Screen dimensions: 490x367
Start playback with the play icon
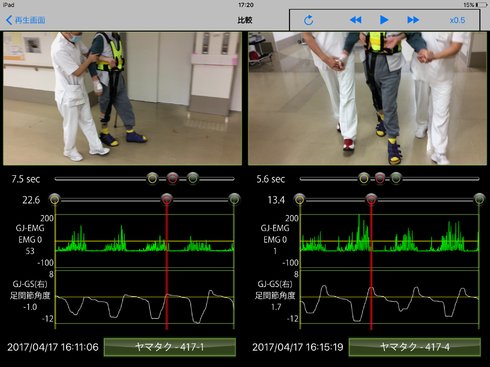[x=384, y=20]
